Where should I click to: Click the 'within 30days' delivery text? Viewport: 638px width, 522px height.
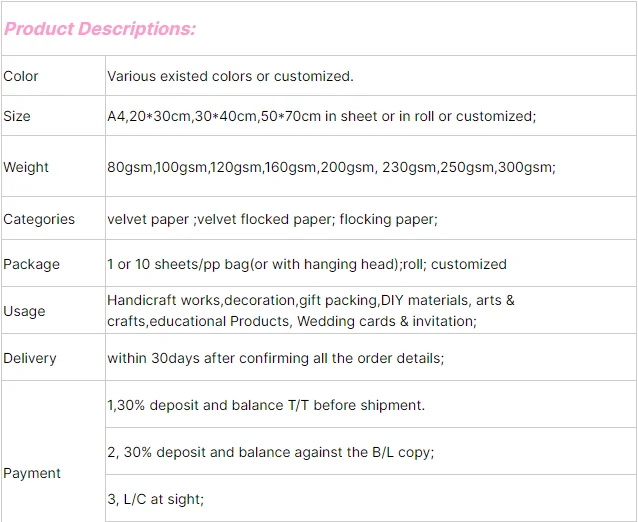(x=275, y=358)
